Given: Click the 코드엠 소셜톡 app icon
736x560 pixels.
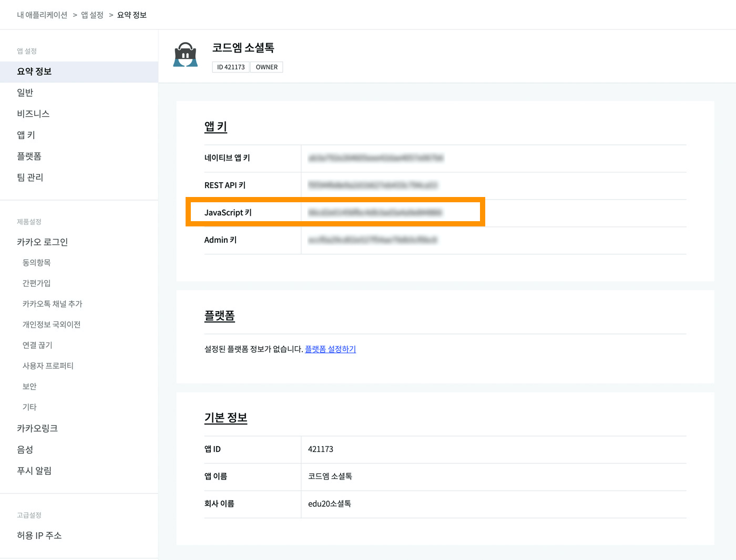Looking at the screenshot, I should tap(186, 55).
